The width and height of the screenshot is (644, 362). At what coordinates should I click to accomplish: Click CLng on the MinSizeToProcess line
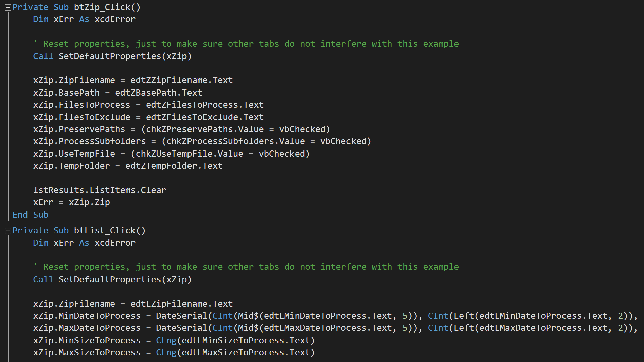(166, 341)
